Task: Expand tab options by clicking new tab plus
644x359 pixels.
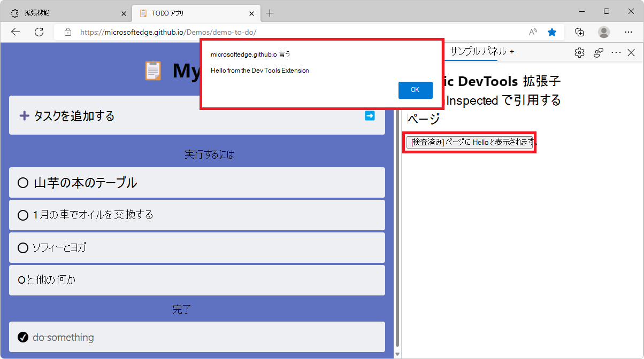Action: pyautogui.click(x=271, y=13)
